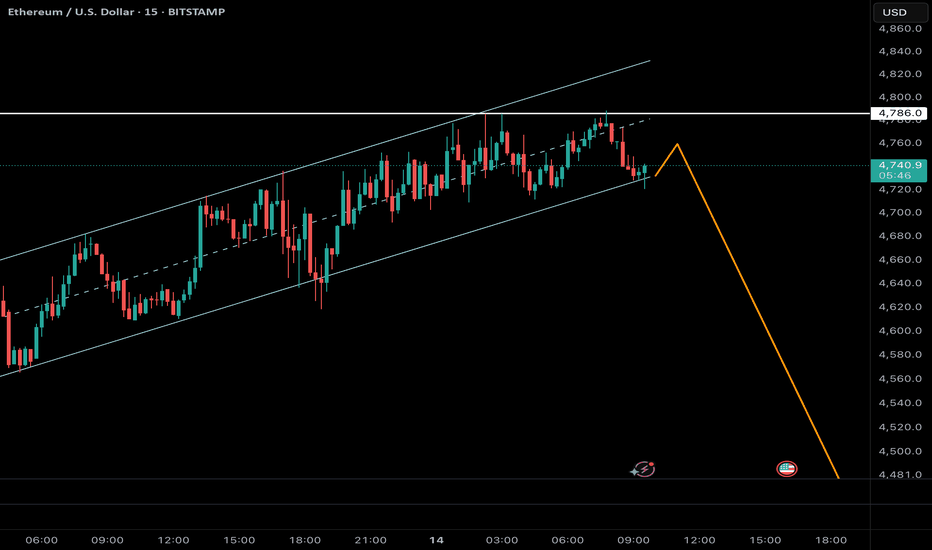Open the USD currency selector
Image resolution: width=932 pixels, height=550 pixels.
point(899,12)
